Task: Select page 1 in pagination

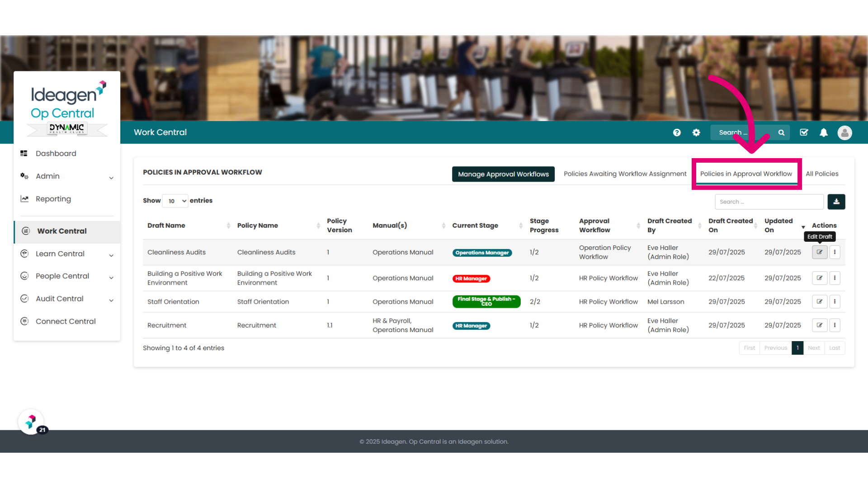Action: tap(797, 348)
